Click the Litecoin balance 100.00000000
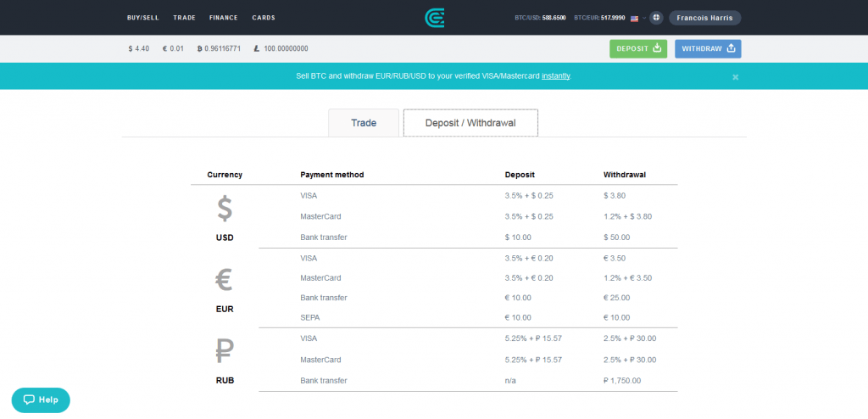868x419 pixels. (281, 49)
